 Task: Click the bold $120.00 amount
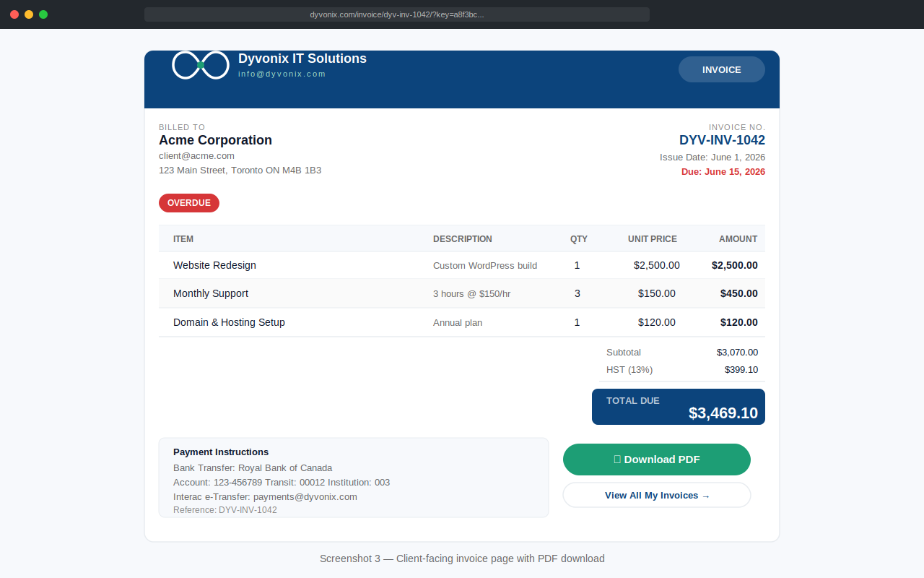(x=739, y=322)
